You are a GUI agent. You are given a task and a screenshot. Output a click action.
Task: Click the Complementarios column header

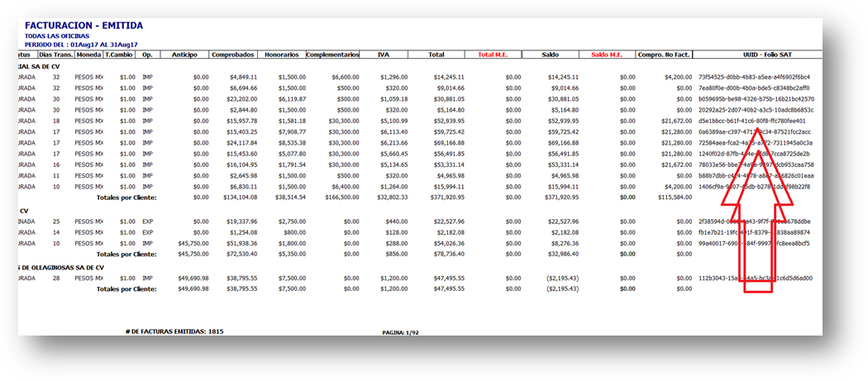tap(332, 55)
